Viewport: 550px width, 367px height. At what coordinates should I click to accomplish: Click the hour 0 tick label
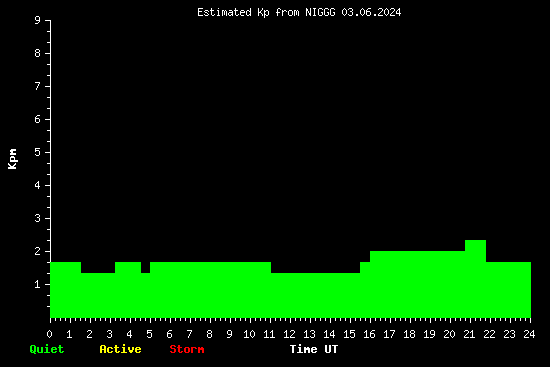point(49,334)
